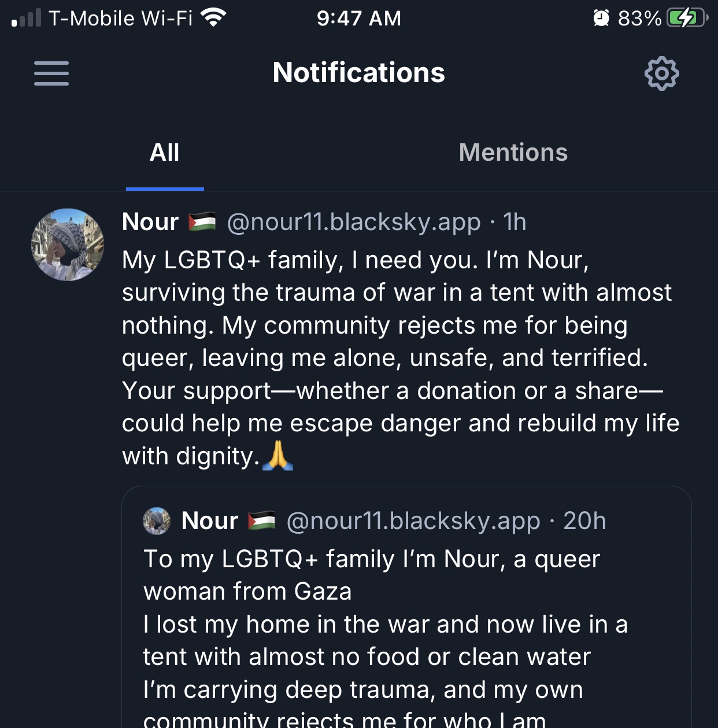718x728 pixels.
Task: Tap the 20h timestamp in quoted post
Action: click(x=584, y=521)
